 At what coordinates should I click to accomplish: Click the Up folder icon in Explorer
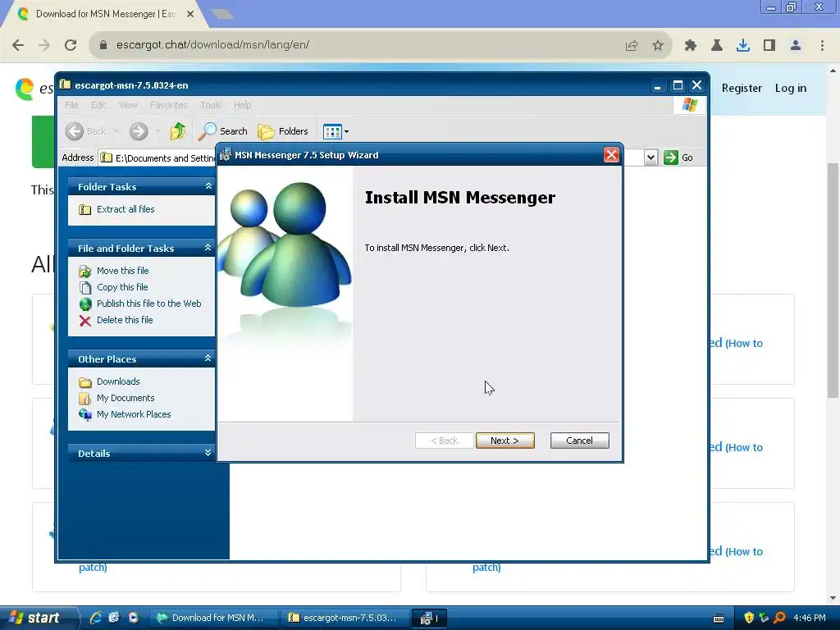(178, 131)
